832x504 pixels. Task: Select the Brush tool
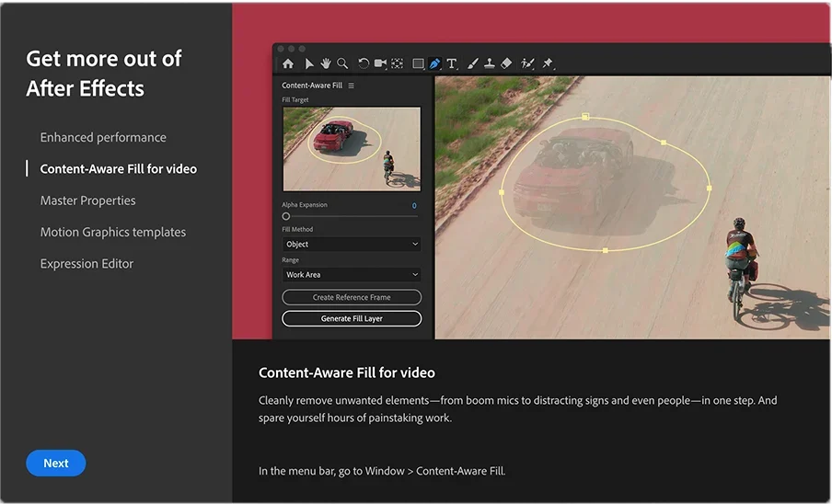pyautogui.click(x=472, y=63)
